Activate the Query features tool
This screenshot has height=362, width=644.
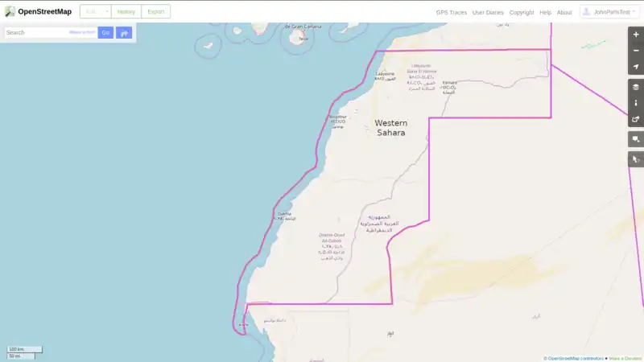click(x=635, y=159)
